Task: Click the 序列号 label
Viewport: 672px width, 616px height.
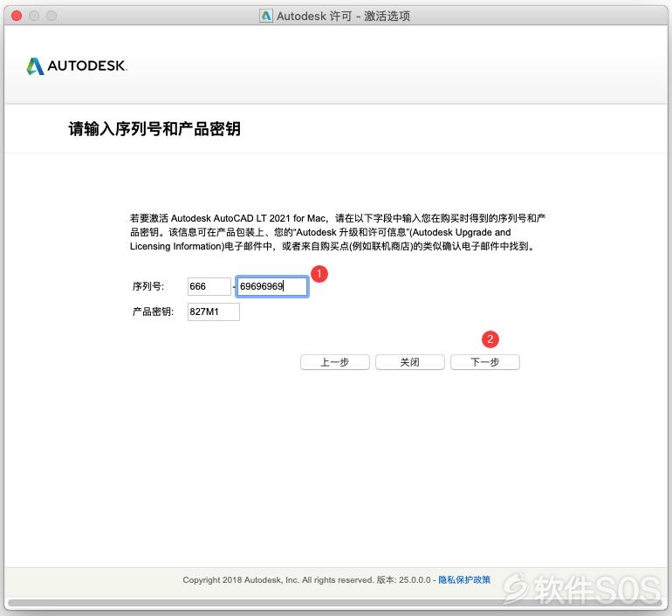Action: click(147, 286)
